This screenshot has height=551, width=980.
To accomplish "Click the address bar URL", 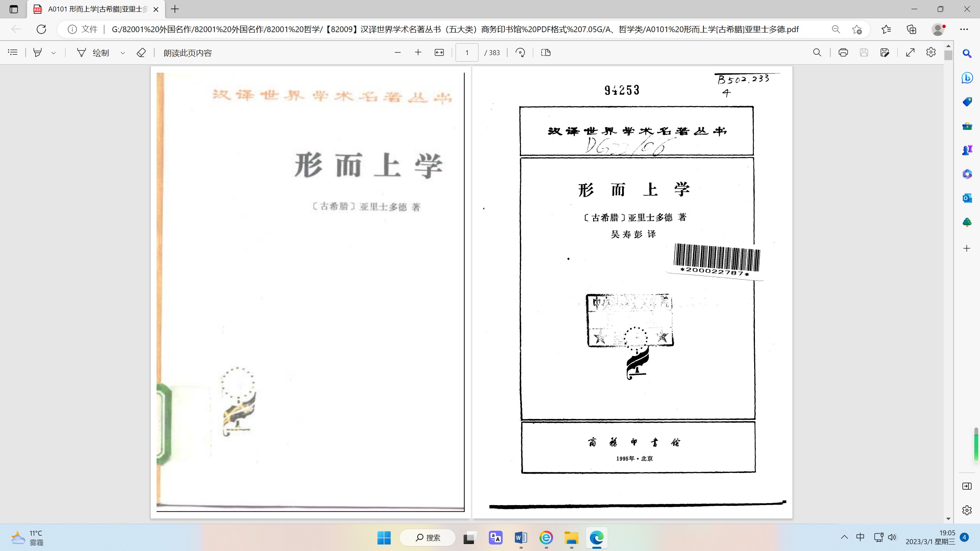I will tap(455, 29).
